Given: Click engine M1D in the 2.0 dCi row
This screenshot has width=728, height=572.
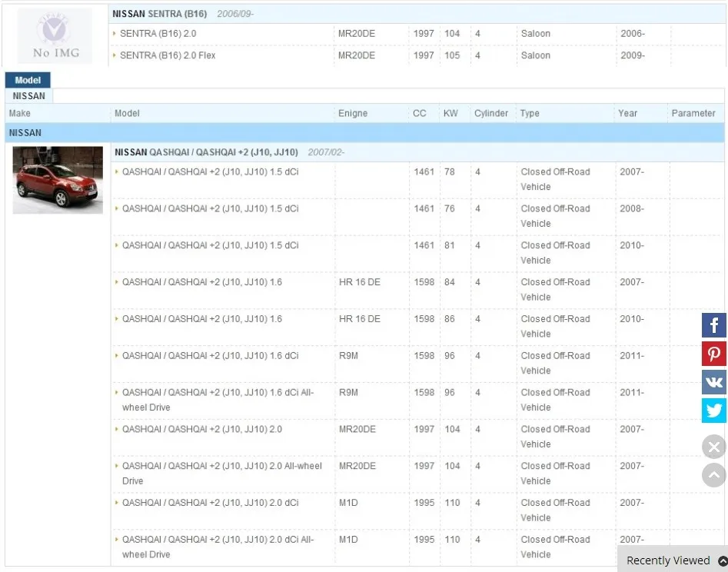Looking at the screenshot, I should (348, 503).
